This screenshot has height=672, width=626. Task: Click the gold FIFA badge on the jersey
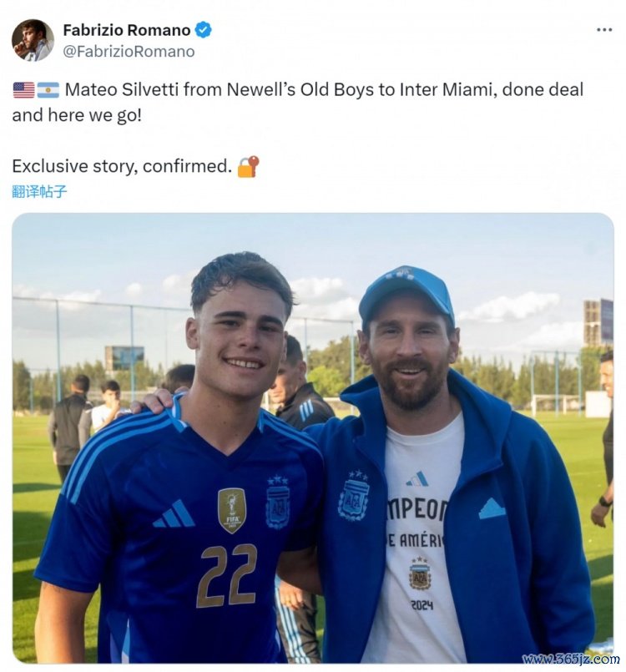[232, 510]
